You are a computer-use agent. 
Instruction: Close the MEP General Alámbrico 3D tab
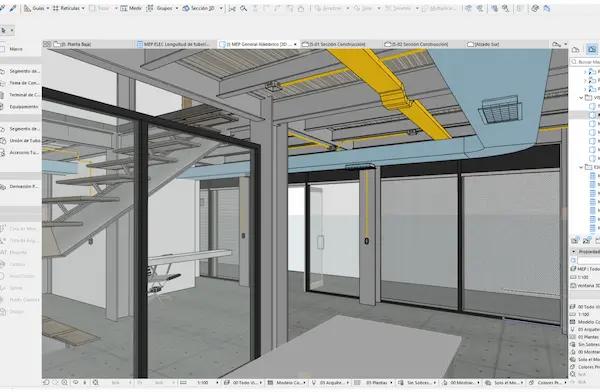point(295,44)
